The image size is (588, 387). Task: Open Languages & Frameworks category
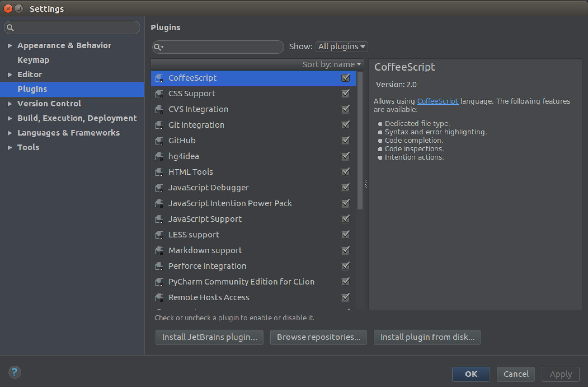point(69,133)
